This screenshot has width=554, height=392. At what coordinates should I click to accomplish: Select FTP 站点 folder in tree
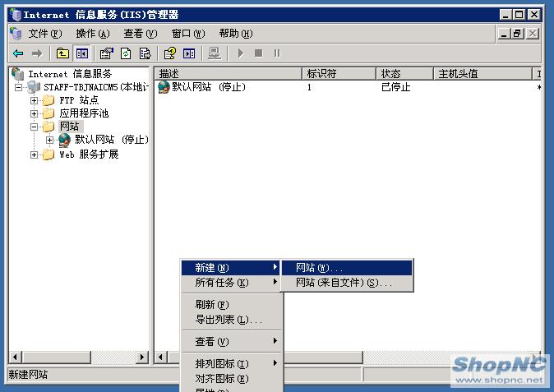79,100
